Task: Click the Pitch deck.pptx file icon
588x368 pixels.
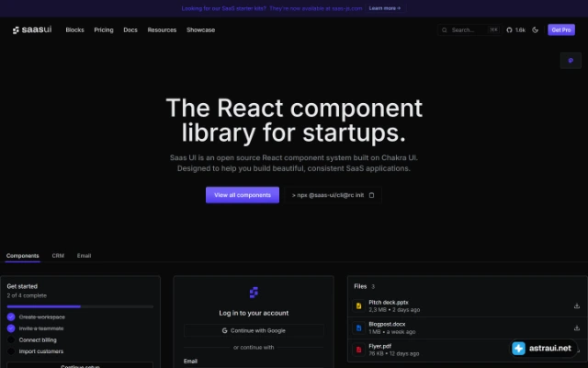Action: [x=358, y=306]
